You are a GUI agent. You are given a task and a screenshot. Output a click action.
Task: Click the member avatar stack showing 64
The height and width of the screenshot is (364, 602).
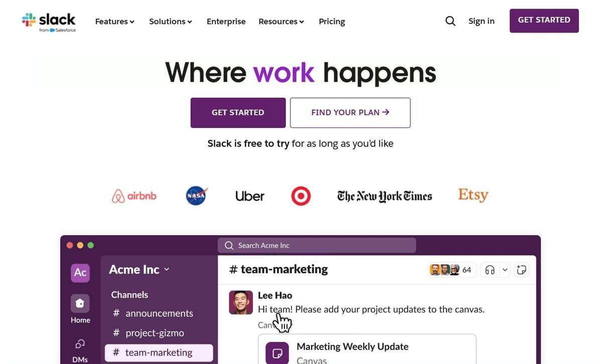(x=450, y=269)
